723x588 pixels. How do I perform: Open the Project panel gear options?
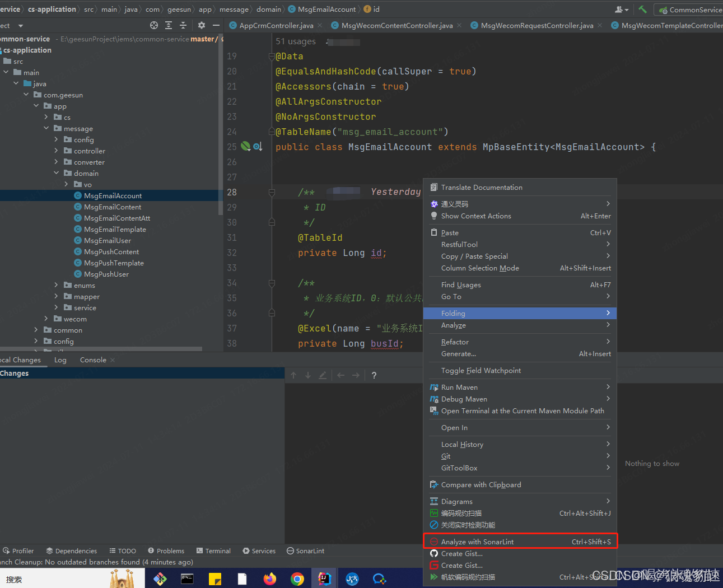pyautogui.click(x=202, y=25)
